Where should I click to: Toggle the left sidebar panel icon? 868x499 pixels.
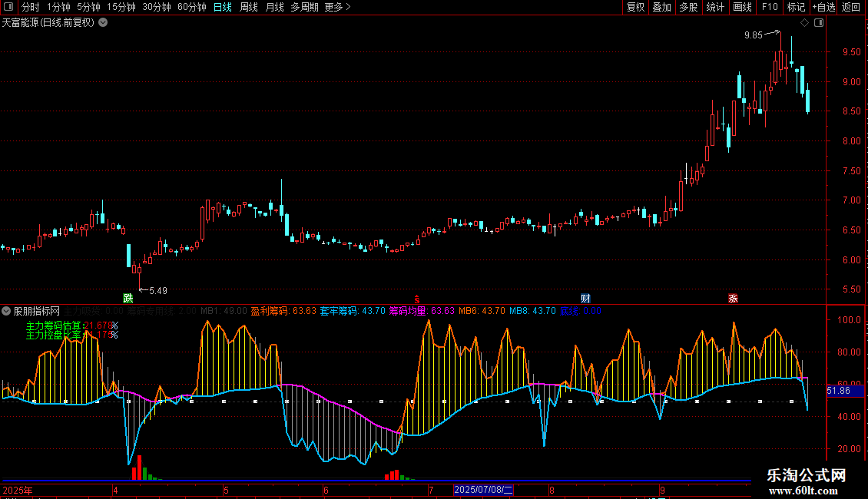[x=8, y=7]
